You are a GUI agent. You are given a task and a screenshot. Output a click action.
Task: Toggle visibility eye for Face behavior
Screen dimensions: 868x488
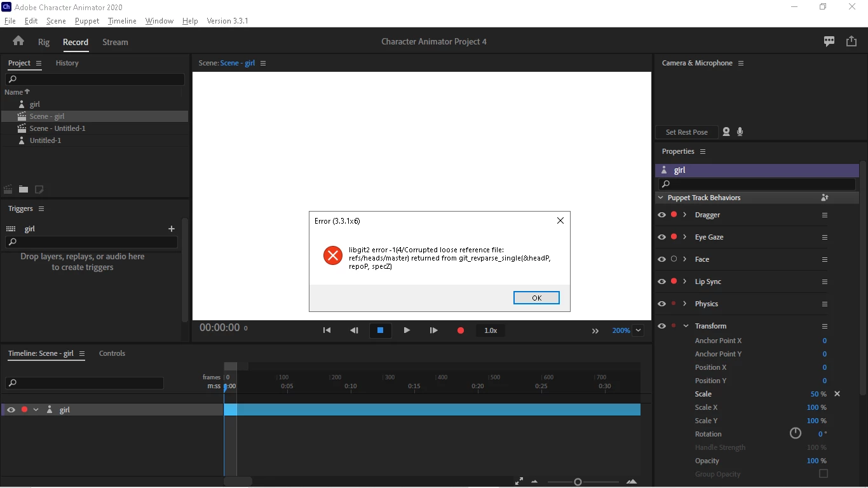coord(661,259)
